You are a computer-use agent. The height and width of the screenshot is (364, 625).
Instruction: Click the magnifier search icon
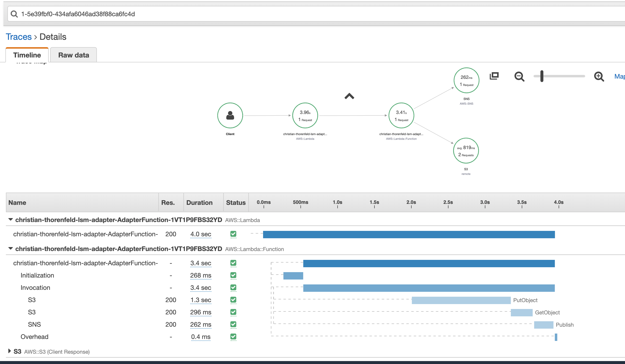pyautogui.click(x=14, y=14)
